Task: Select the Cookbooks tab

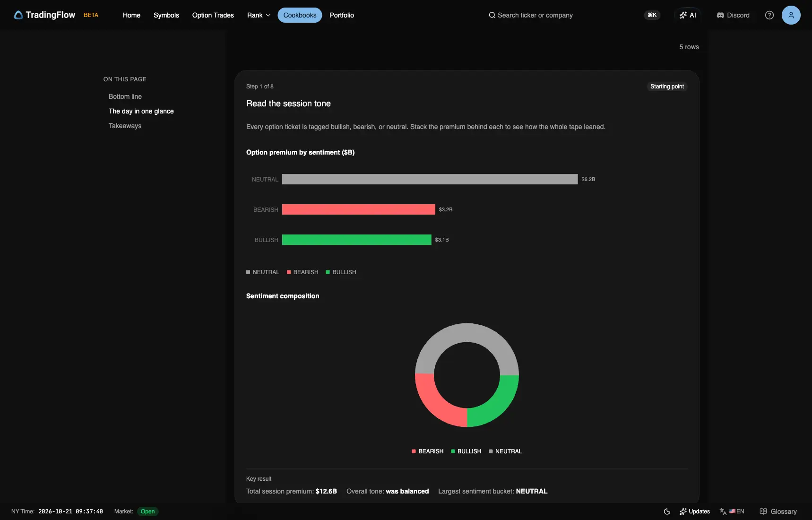Action: 300,15
